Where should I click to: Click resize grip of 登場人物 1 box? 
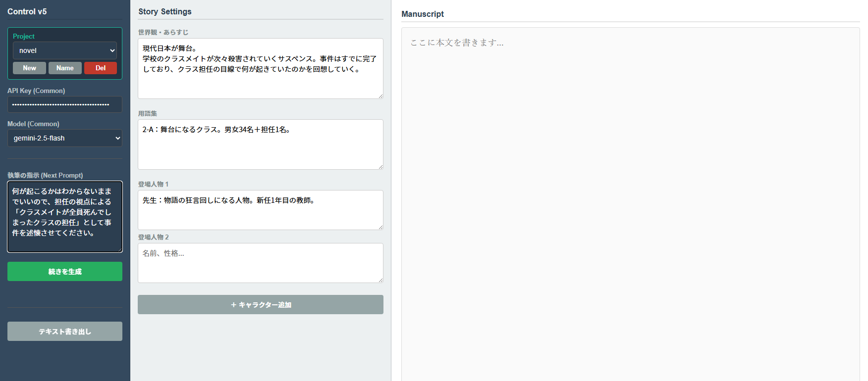pos(380,227)
